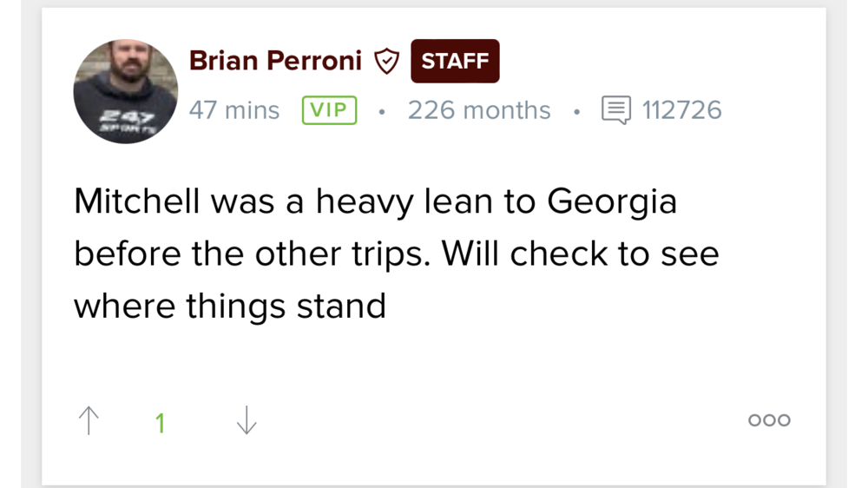Screen dimensions: 868x488
Task: Click the 226 months membership label
Action: click(479, 110)
